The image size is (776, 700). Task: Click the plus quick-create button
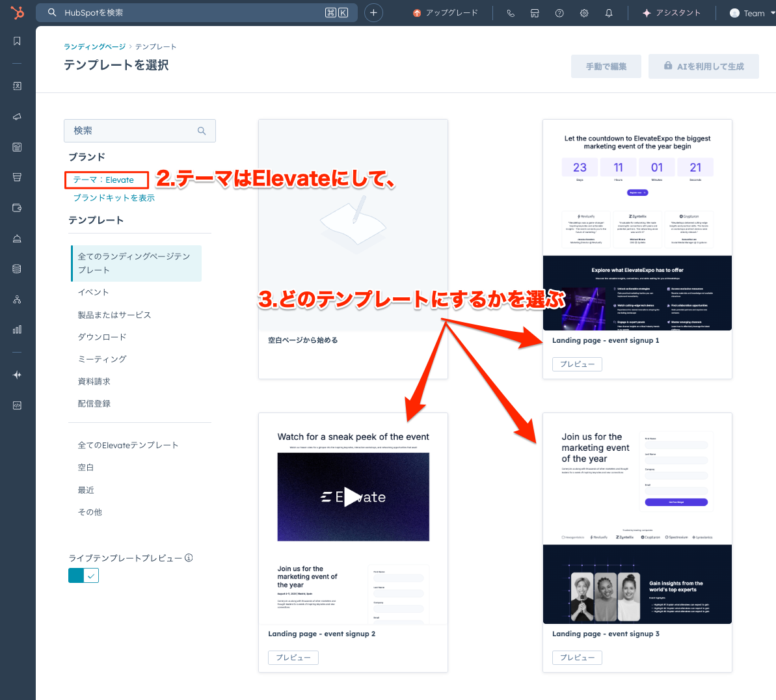tap(373, 13)
